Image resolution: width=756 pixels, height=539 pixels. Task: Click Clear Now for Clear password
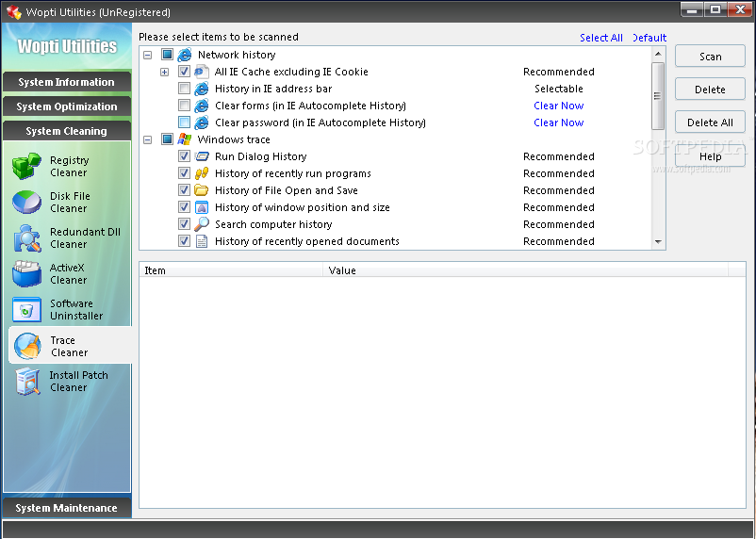pyautogui.click(x=559, y=122)
